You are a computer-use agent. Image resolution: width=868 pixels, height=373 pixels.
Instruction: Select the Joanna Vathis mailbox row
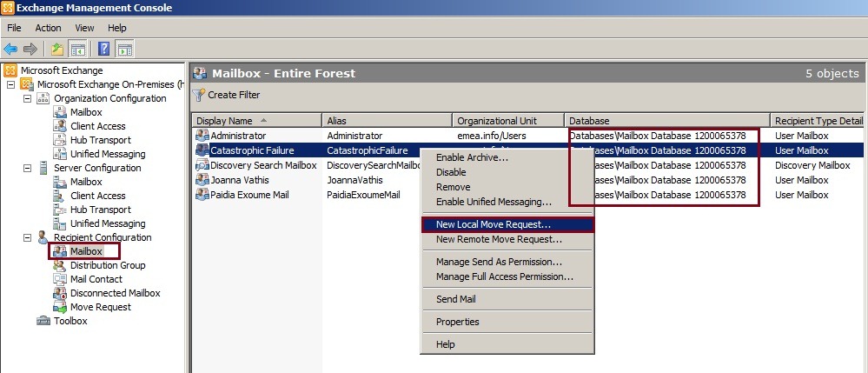point(239,180)
